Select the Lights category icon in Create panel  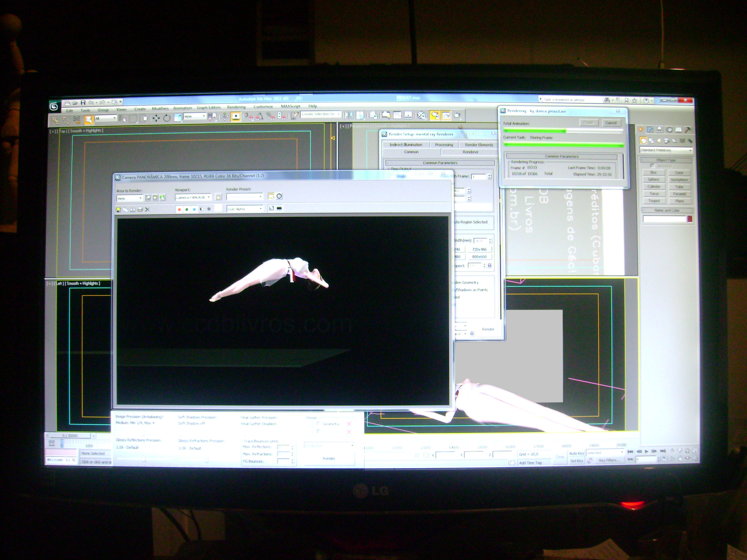658,141
